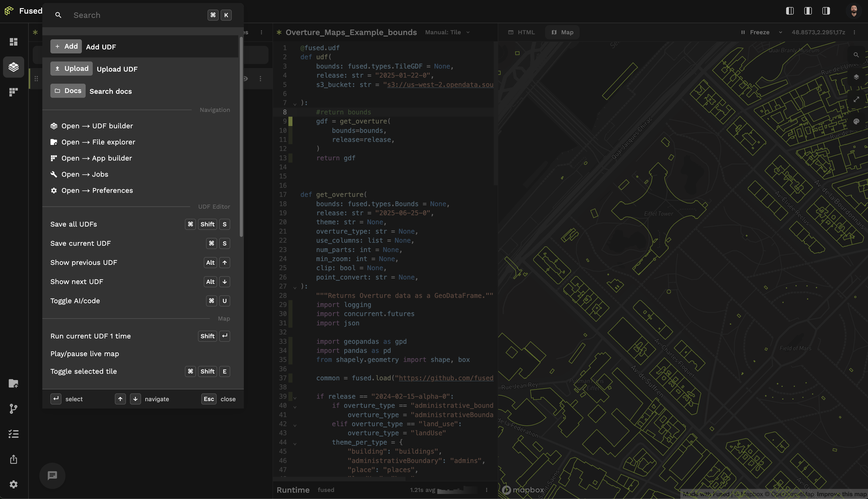Expand the dropdown arrow next to Freeze
Image resolution: width=868 pixels, height=499 pixels.
point(780,32)
